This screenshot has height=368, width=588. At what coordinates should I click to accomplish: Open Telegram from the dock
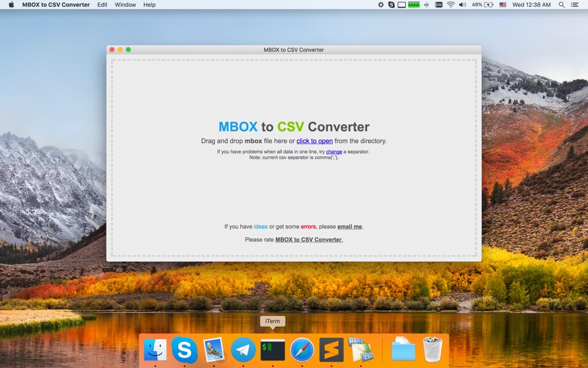click(243, 349)
